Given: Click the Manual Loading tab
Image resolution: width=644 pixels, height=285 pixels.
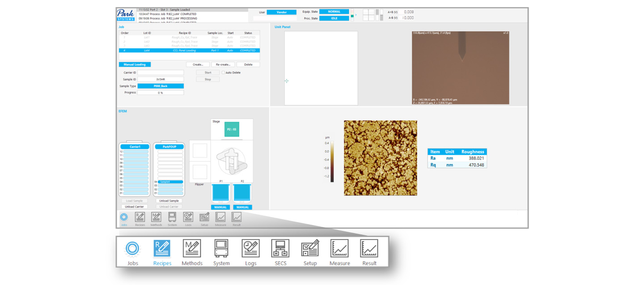Looking at the screenshot, I should click(x=135, y=64).
